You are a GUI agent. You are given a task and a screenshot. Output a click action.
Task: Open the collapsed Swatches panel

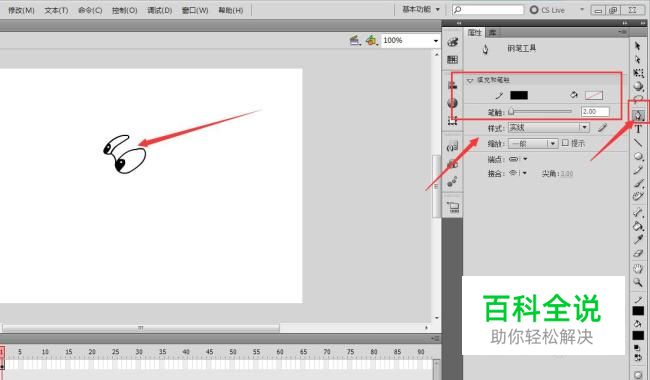[453, 60]
